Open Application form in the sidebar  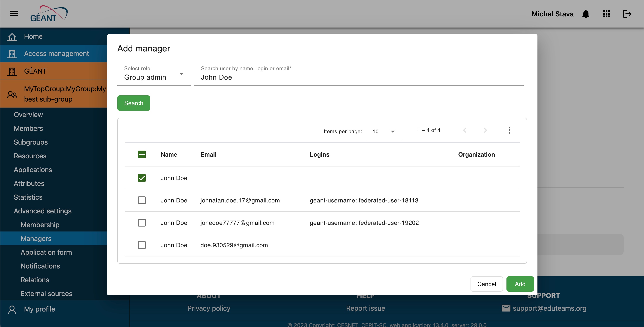pos(46,252)
